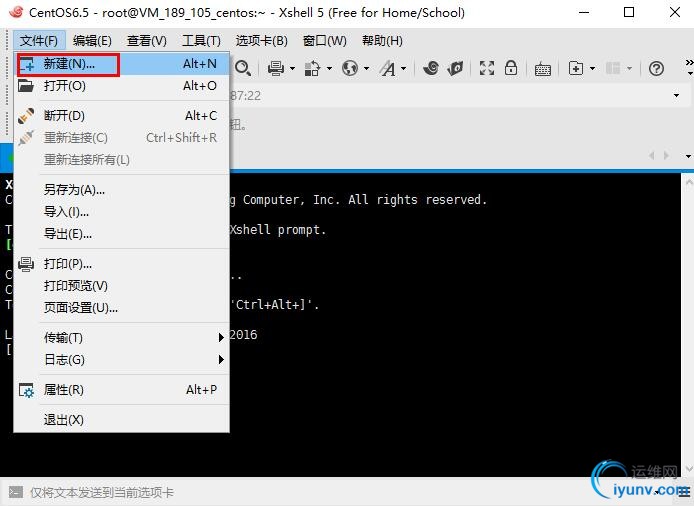Launch Xftp file transfer folder icon
This screenshot has width=694, height=506.
tap(455, 68)
